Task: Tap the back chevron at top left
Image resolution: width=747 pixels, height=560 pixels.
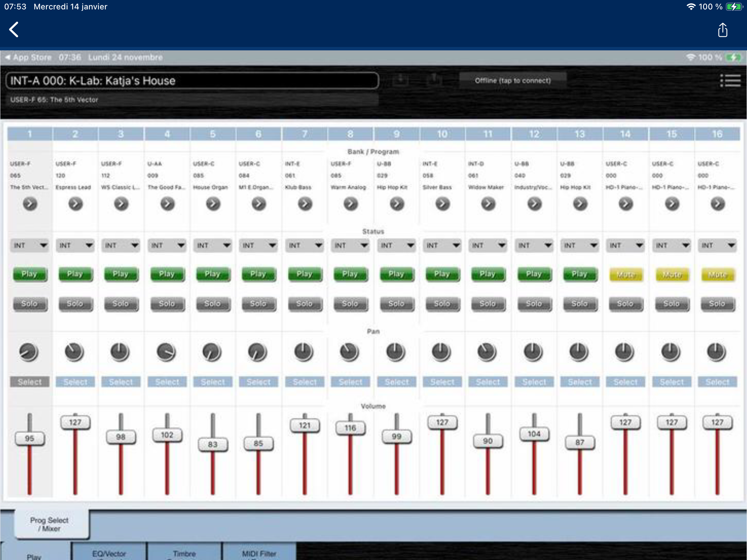Action: coord(14,30)
